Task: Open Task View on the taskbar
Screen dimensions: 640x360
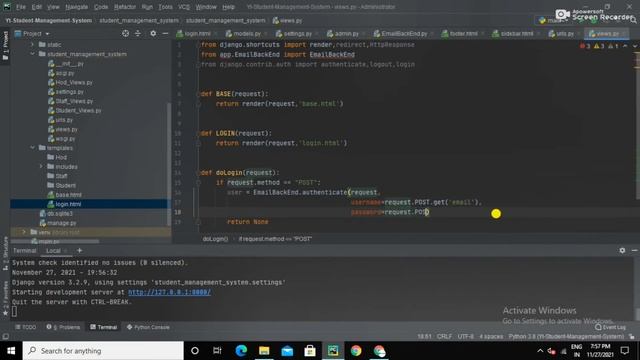Action: (217, 351)
